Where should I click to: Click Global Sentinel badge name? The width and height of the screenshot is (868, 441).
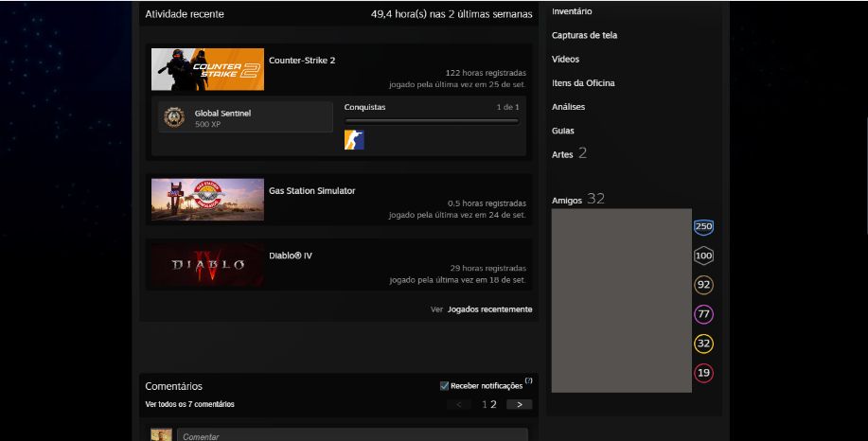pyautogui.click(x=222, y=113)
